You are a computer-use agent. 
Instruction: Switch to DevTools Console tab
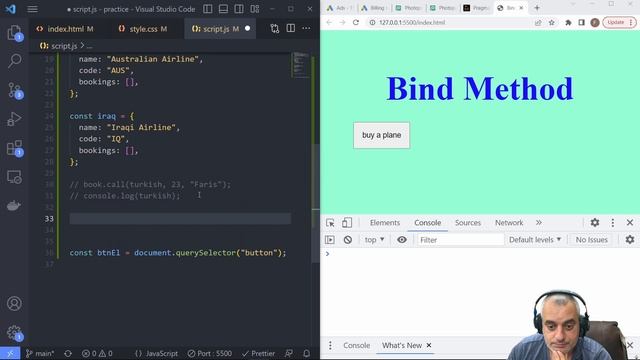428,223
